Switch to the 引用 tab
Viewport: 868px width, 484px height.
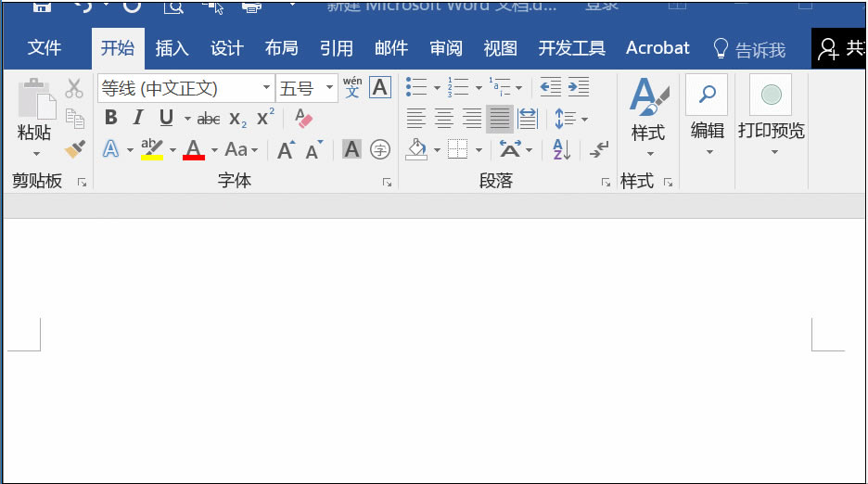(x=336, y=48)
